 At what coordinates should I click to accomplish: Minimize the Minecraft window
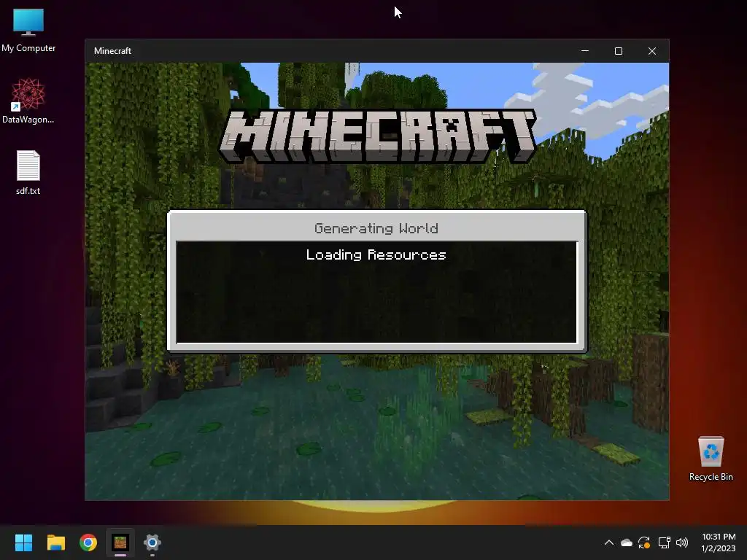click(585, 51)
